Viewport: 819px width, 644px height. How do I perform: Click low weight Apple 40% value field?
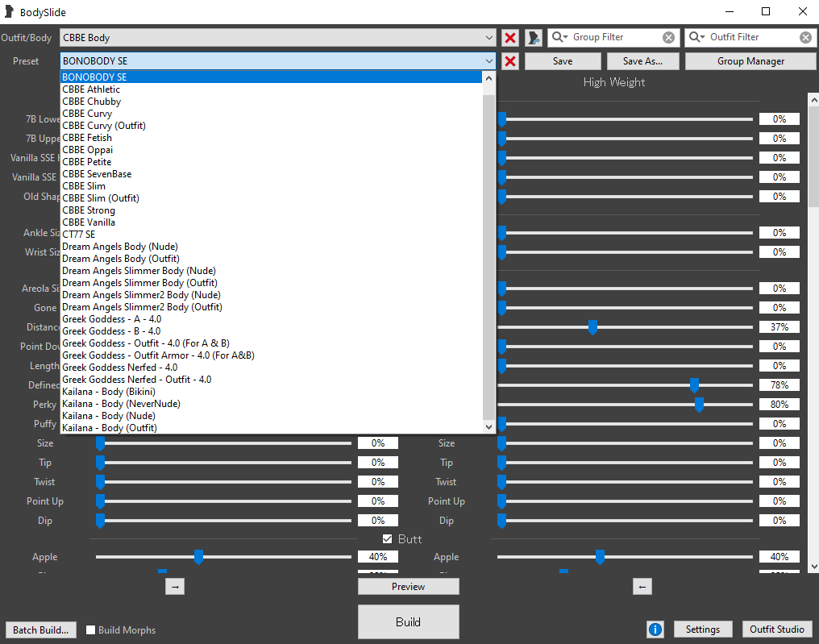[x=377, y=557]
